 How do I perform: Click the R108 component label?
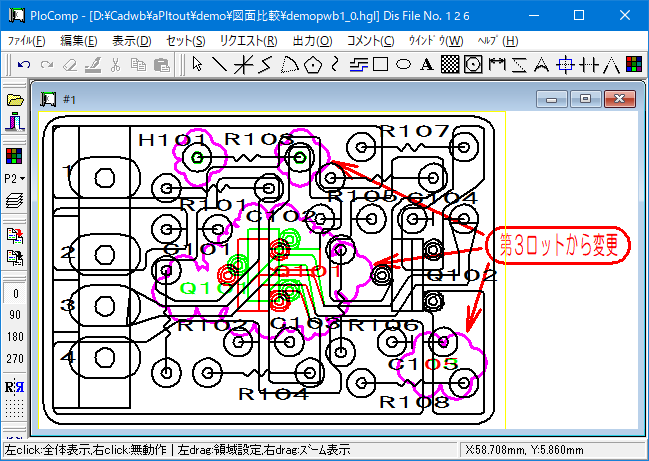click(x=414, y=402)
